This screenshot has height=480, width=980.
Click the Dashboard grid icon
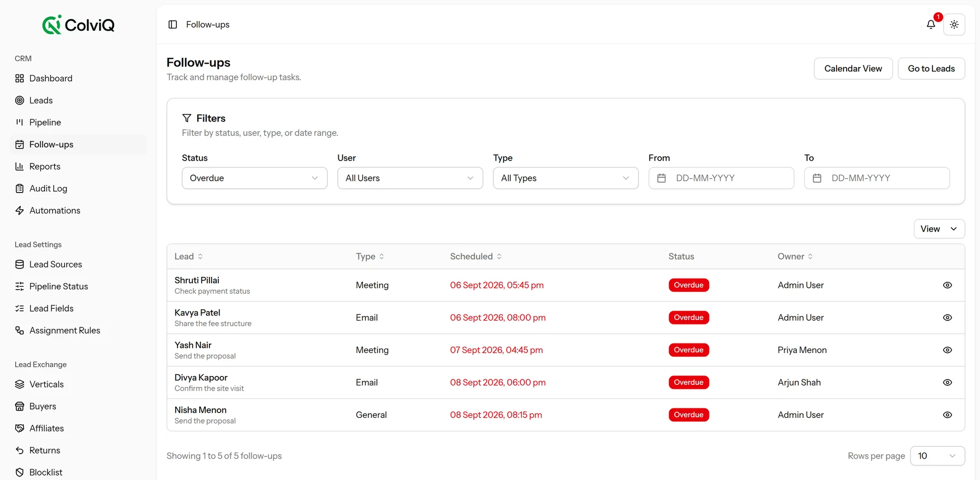click(x=20, y=78)
